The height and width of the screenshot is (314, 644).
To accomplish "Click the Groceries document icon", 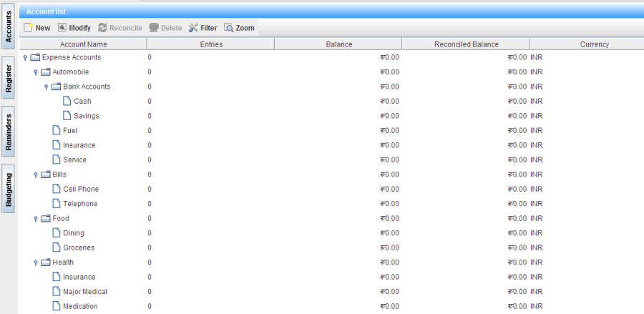I will coord(57,247).
